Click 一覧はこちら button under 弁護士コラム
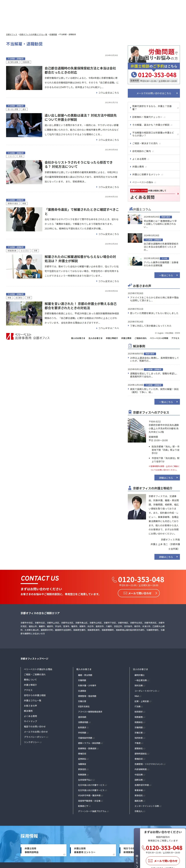Viewport: 186px width, 868px height. coord(167,275)
